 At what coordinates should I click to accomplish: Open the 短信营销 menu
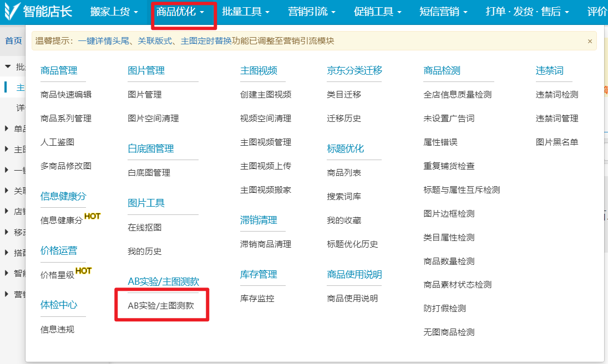click(443, 12)
